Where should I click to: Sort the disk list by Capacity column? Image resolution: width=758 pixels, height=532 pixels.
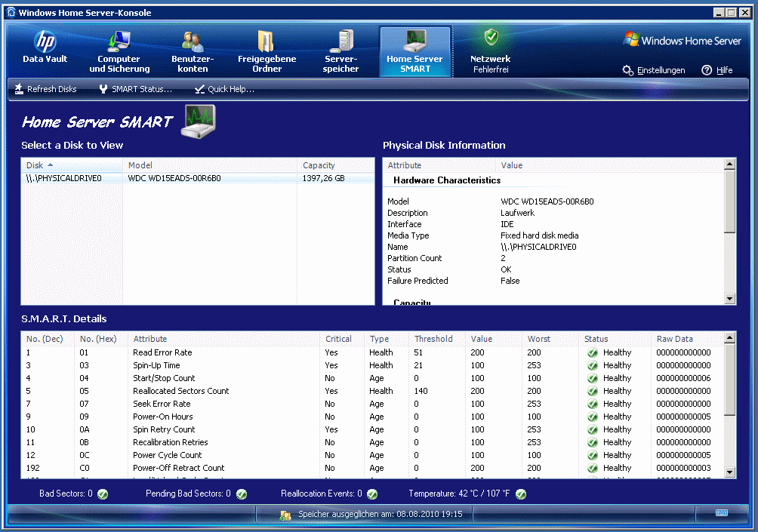pos(335,165)
